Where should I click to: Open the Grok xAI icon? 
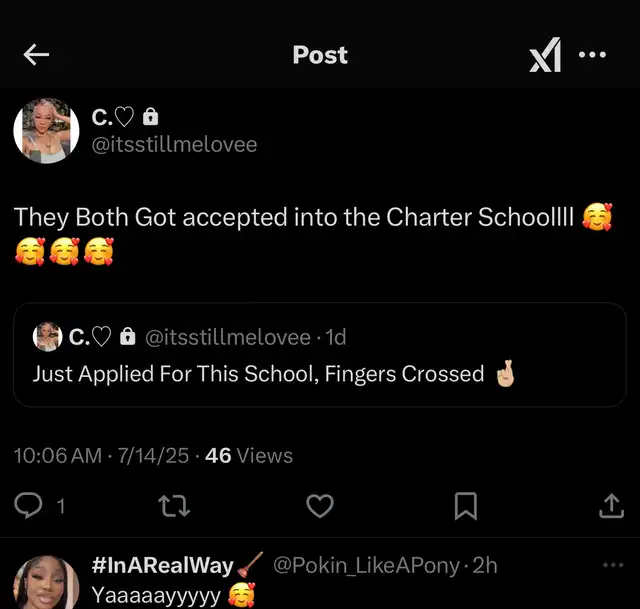coord(545,56)
